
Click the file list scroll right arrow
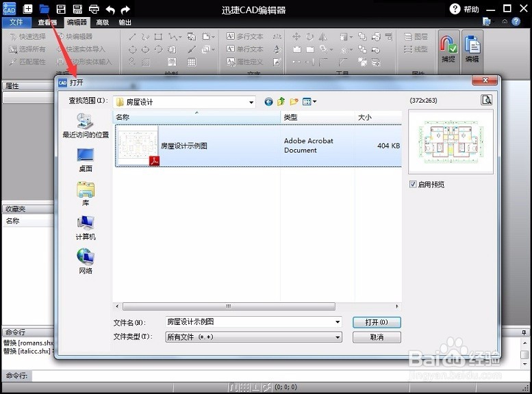pos(397,306)
